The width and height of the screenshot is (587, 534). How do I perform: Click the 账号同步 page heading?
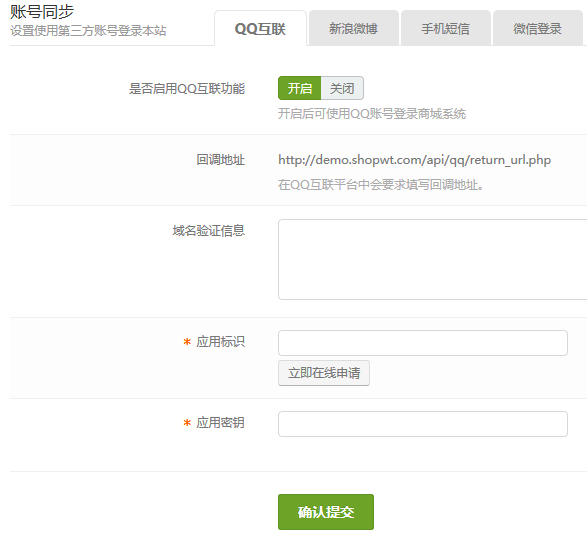point(42,12)
